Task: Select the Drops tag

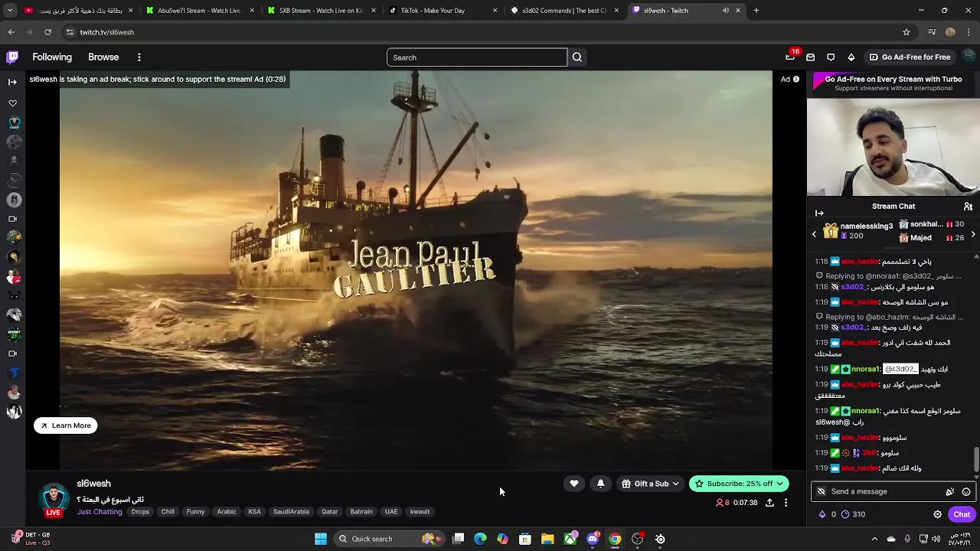Action: pyautogui.click(x=140, y=511)
